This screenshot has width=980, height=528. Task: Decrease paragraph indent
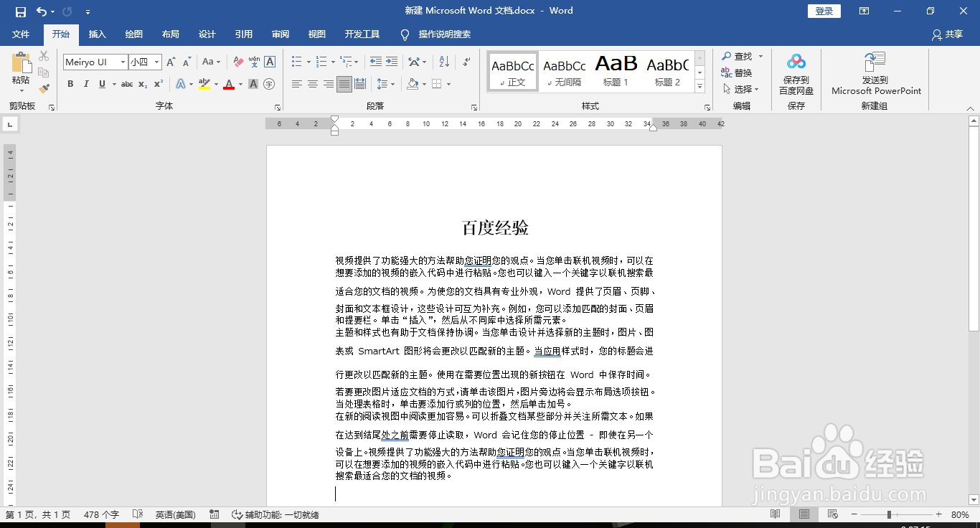375,62
